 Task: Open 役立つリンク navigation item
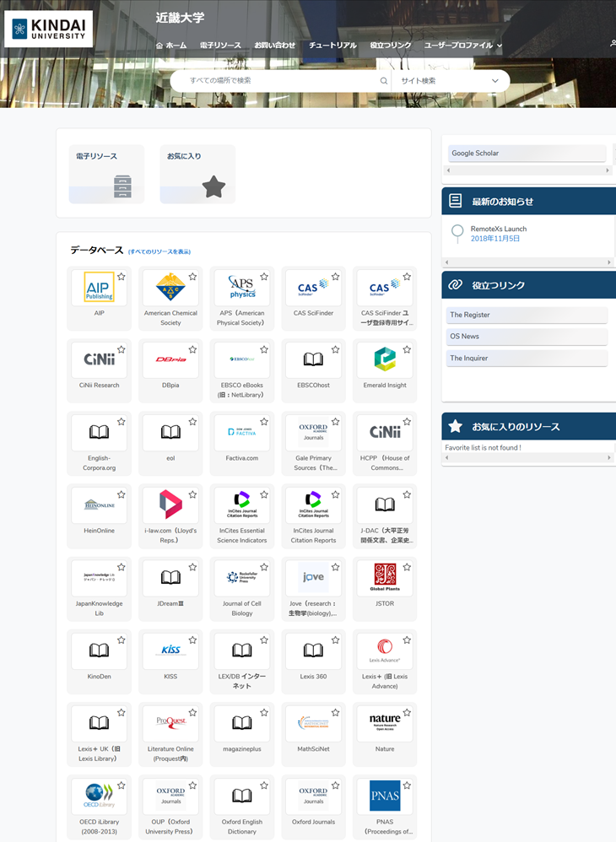tap(391, 46)
